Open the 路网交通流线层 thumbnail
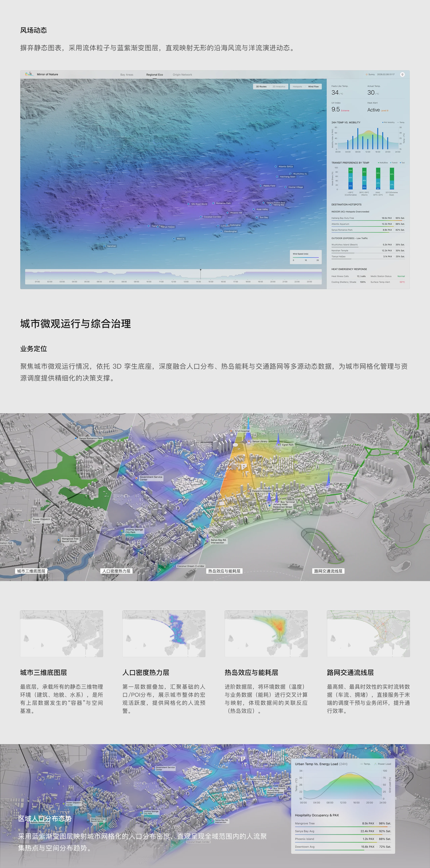The width and height of the screenshot is (430, 868). click(x=368, y=633)
